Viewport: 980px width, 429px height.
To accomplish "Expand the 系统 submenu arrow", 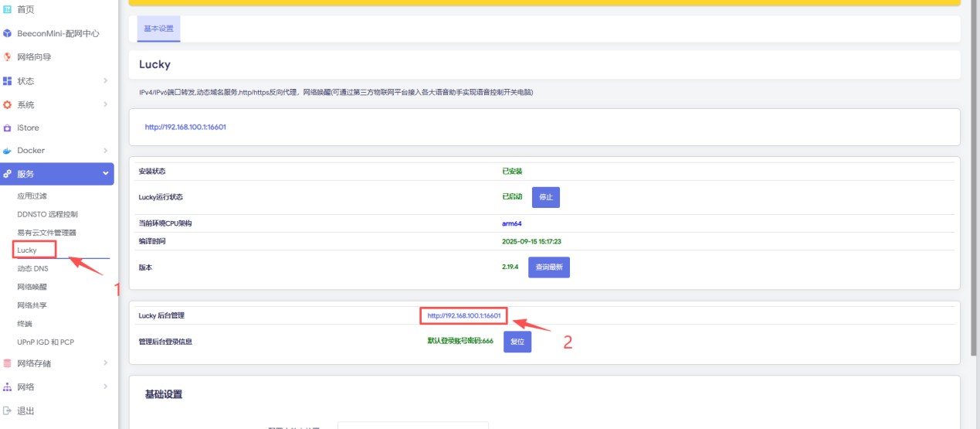I will (105, 105).
